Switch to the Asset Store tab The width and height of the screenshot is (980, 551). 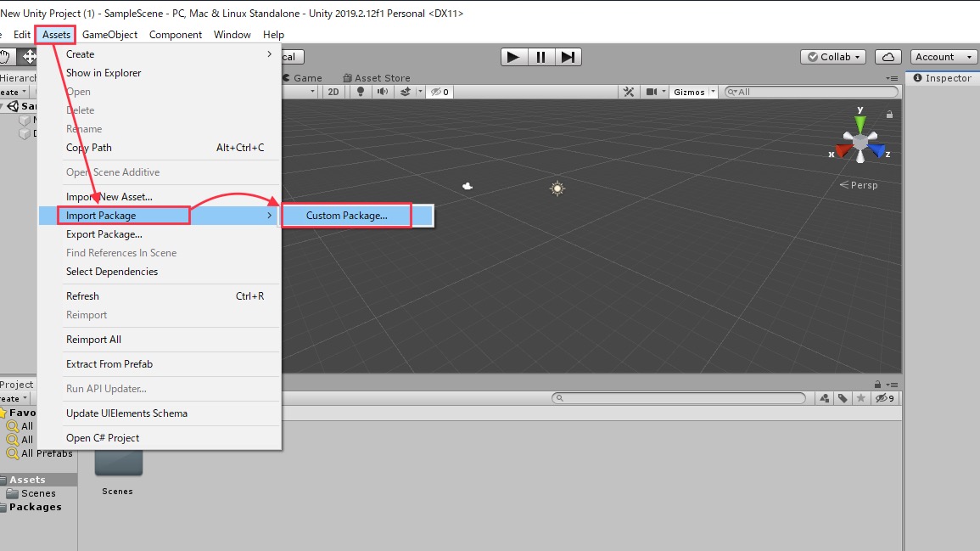(x=376, y=78)
